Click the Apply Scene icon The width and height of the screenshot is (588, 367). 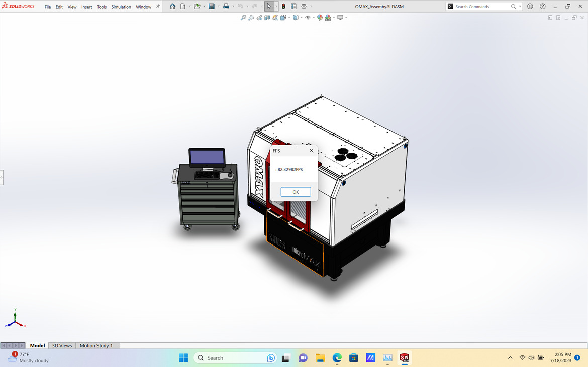click(x=328, y=17)
